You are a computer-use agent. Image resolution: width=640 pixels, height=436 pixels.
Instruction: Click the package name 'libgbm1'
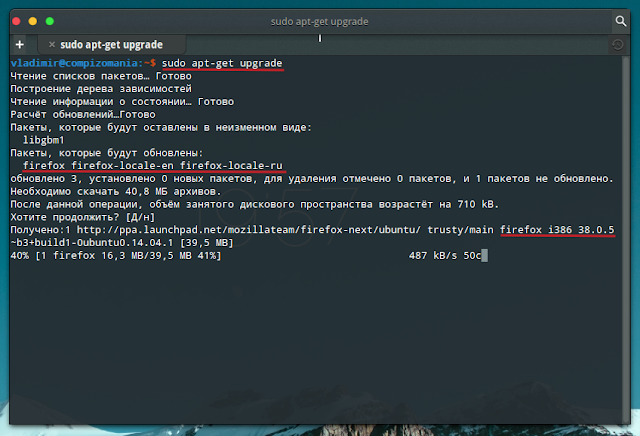(x=44, y=140)
